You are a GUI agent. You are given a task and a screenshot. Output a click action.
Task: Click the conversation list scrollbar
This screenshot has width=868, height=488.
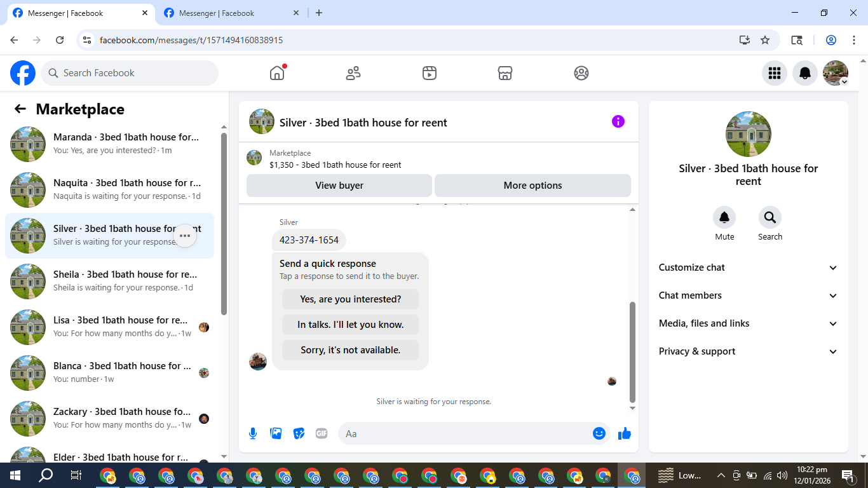click(224, 224)
